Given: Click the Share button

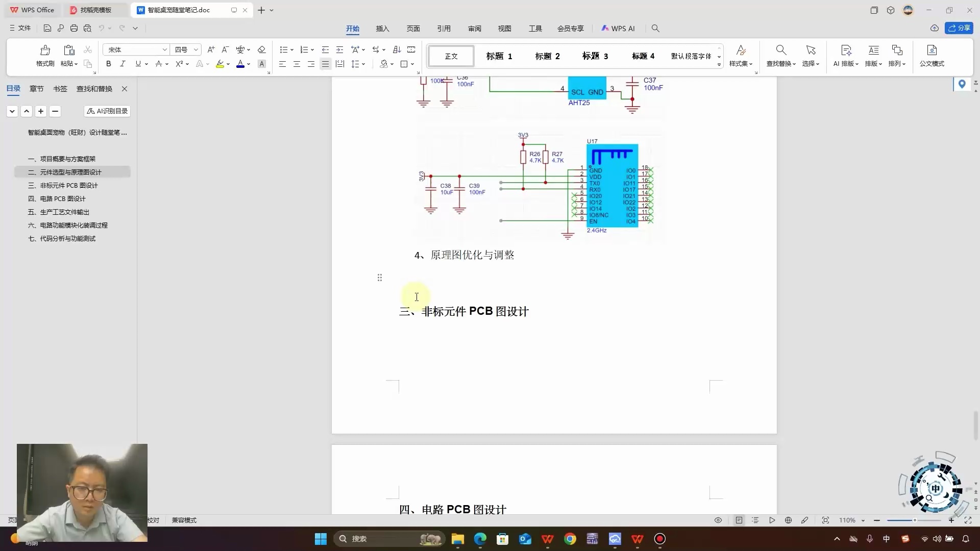Looking at the screenshot, I should [959, 28].
